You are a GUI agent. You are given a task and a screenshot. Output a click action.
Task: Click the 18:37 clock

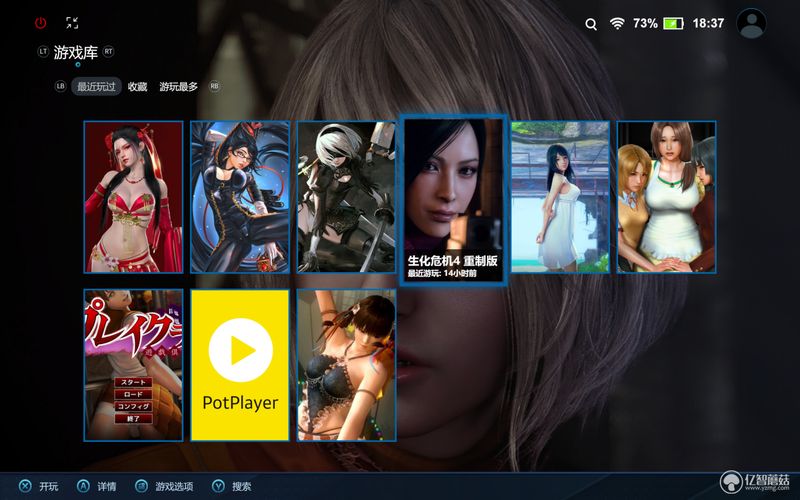pyautogui.click(x=708, y=23)
